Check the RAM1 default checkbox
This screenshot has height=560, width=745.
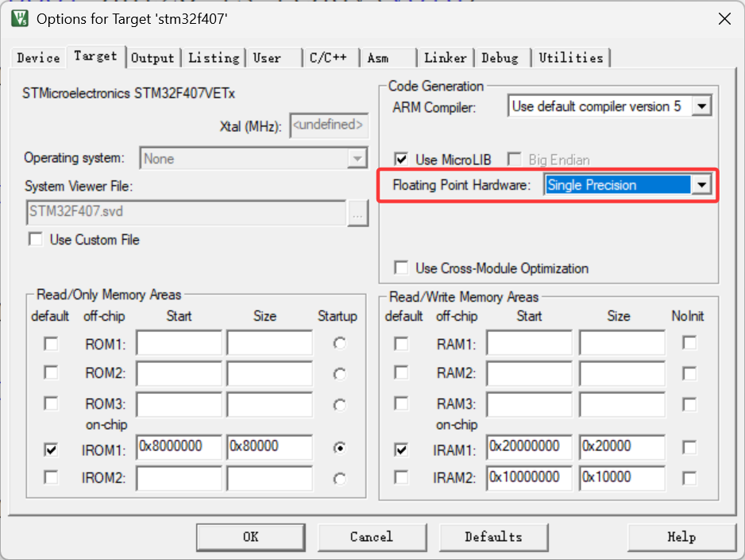pyautogui.click(x=401, y=343)
